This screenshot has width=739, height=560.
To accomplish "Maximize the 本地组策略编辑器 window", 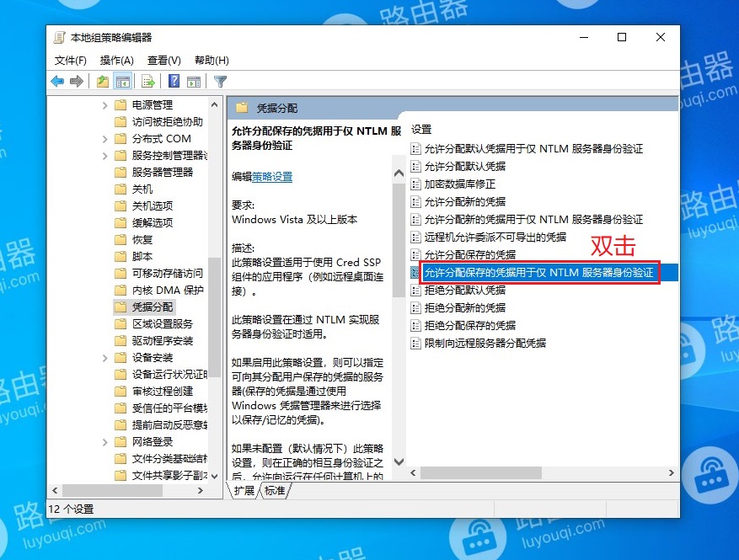I will tap(622, 37).
